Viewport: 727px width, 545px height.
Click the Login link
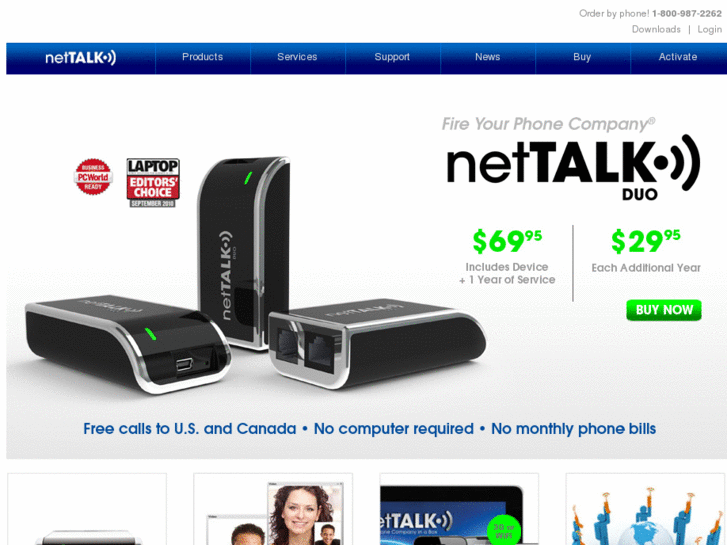[709, 30]
